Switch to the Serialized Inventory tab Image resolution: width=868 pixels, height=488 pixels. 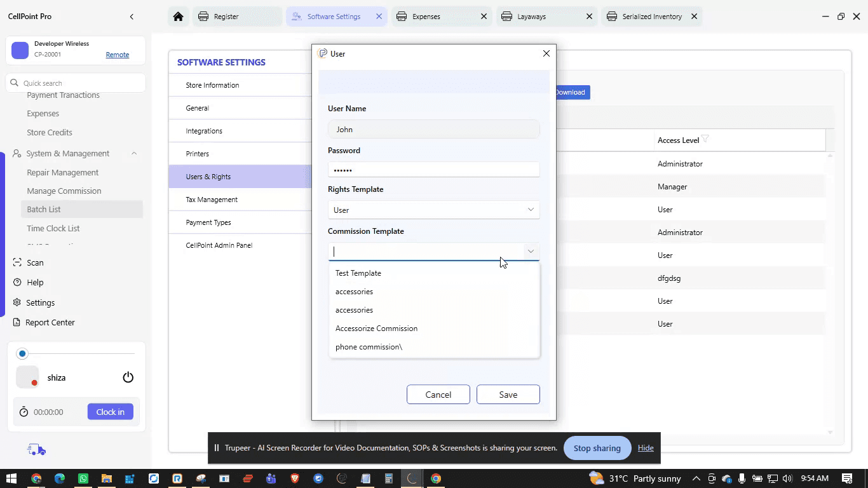pyautogui.click(x=653, y=17)
